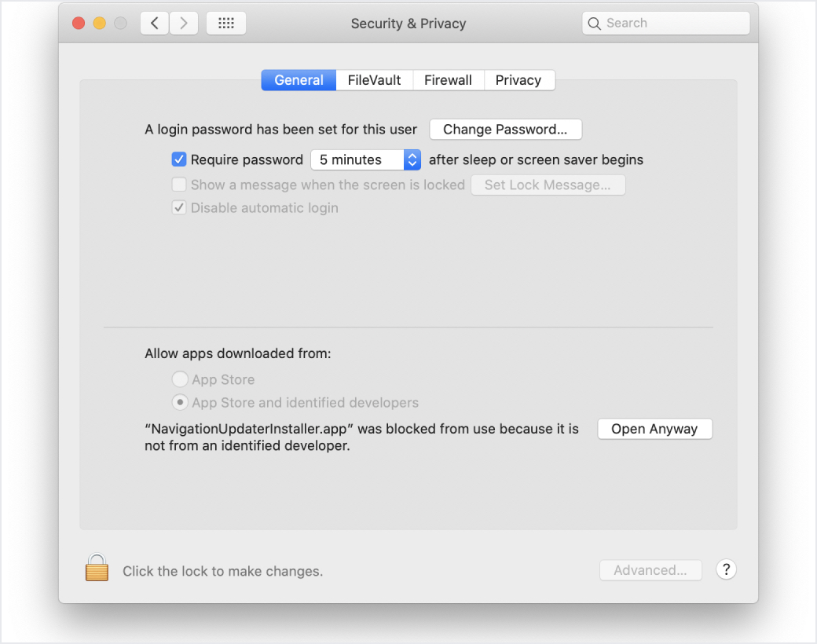This screenshot has height=644, width=817.
Task: Click the magnifying glass in the search field
Action: coord(595,24)
